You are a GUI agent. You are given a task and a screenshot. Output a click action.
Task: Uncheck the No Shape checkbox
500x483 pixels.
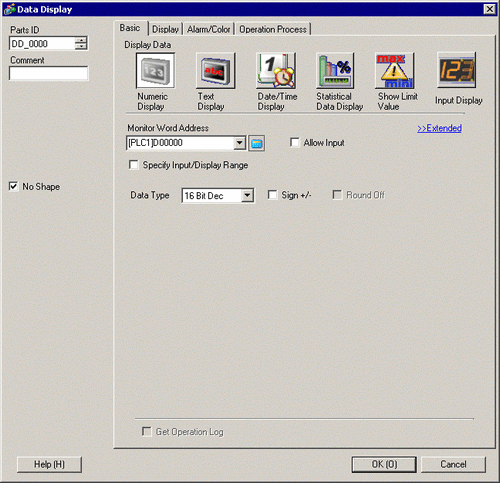click(13, 186)
